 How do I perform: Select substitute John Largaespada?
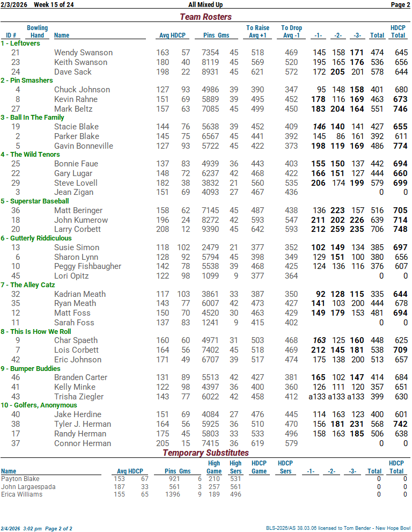click(28, 487)
